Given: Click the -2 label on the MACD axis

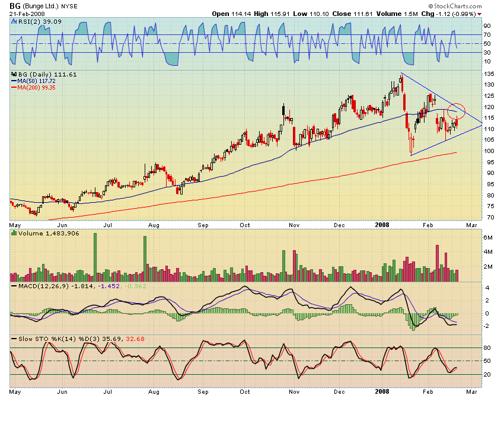Looking at the screenshot, I should click(487, 326).
